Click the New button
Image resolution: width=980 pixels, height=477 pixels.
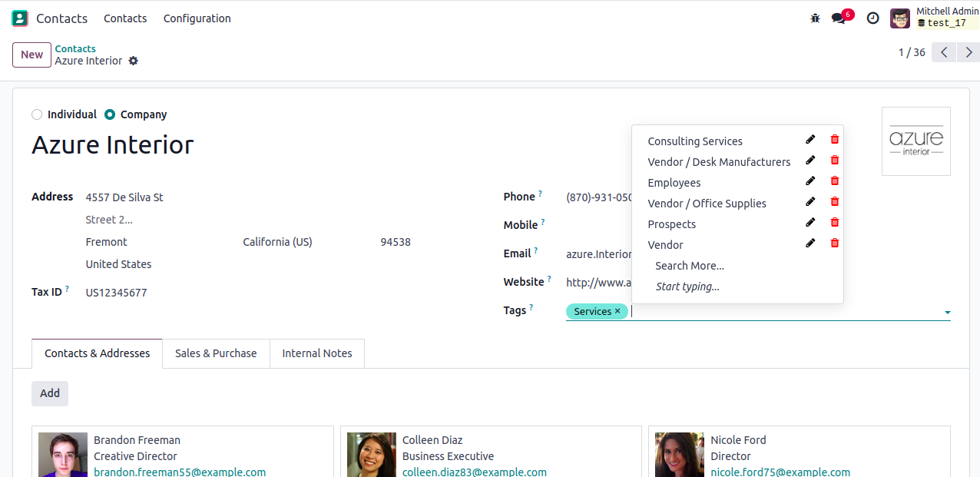click(31, 55)
